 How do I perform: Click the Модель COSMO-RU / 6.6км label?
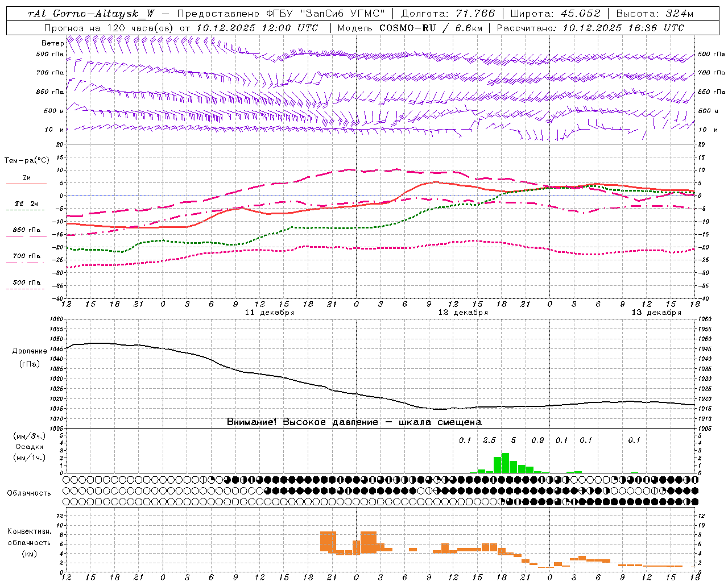(x=410, y=27)
